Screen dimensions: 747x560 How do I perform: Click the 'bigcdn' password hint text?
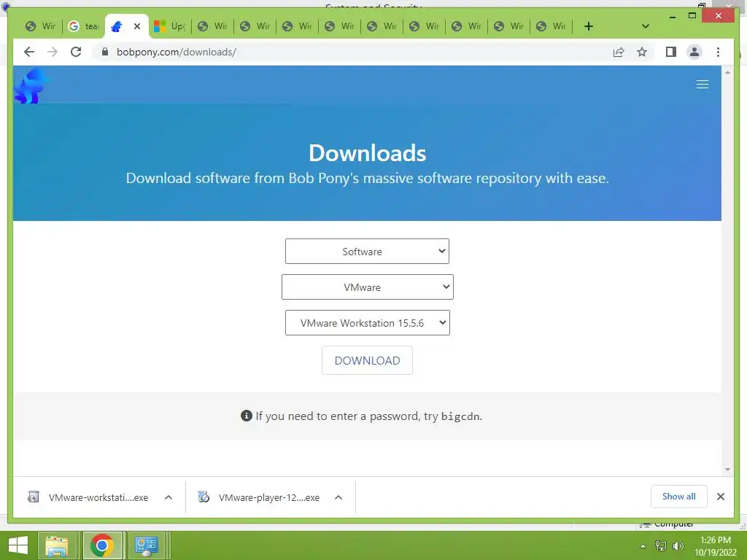click(460, 416)
